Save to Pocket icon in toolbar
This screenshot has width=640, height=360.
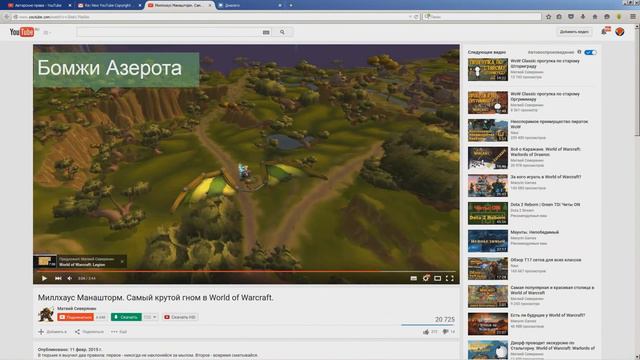pos(571,17)
